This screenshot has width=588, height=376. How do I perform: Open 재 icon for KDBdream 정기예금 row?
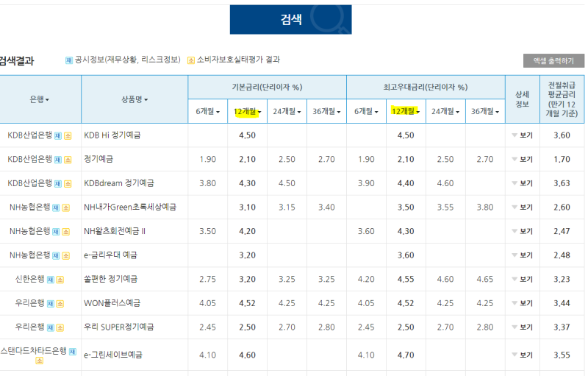click(58, 184)
